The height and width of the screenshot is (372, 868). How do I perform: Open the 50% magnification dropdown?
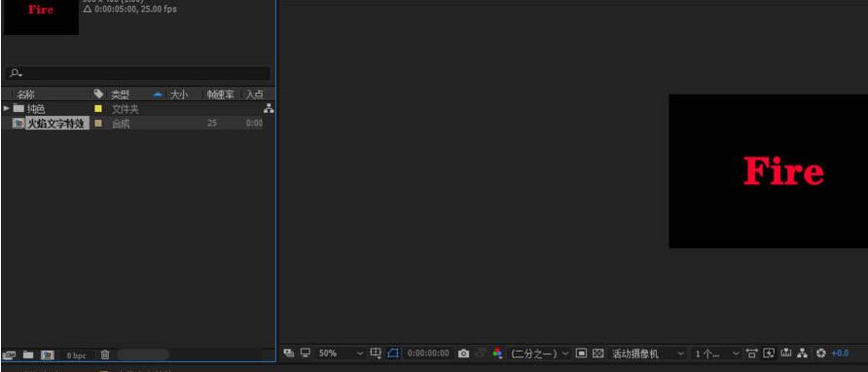tap(341, 353)
